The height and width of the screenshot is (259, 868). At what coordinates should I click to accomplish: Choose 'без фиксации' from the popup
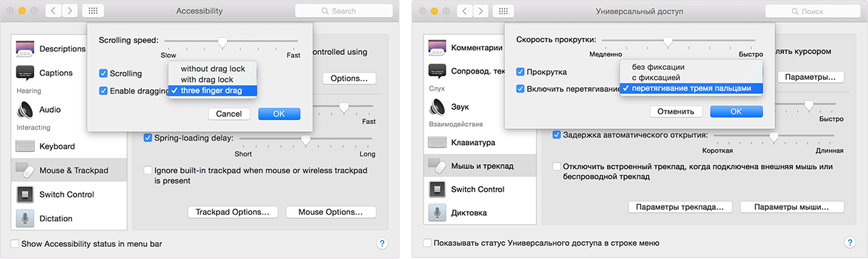pos(691,66)
